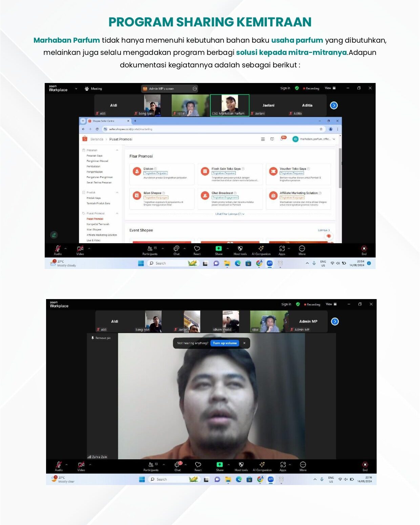
Task: Click the Iklan Shopee card icon
Action: 137,196
